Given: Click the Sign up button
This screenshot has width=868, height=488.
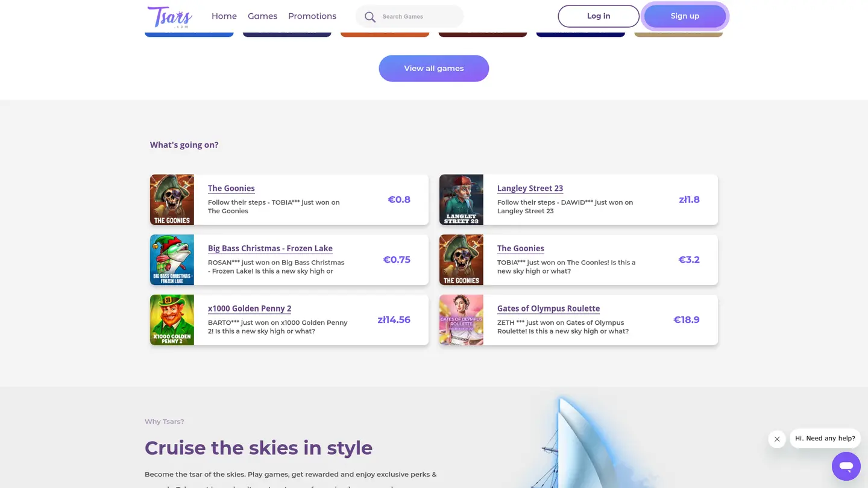Looking at the screenshot, I should [685, 16].
